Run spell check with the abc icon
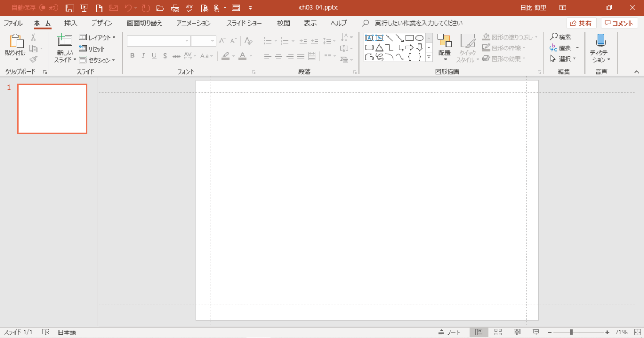 pos(189,8)
